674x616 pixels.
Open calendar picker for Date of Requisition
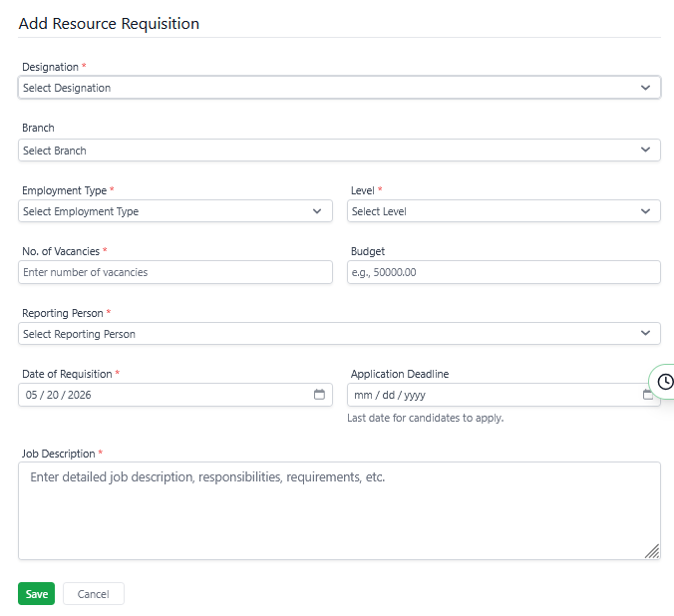click(x=319, y=394)
